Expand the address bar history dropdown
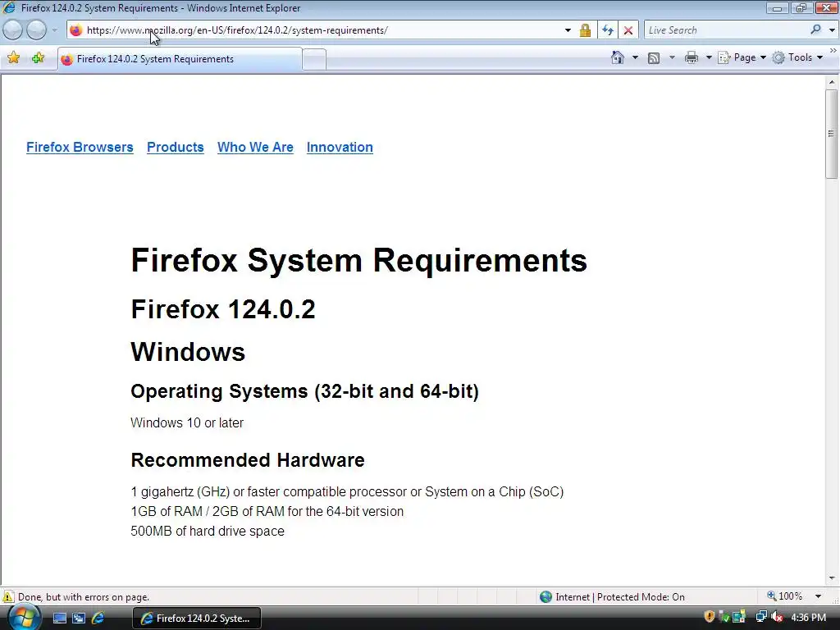 click(568, 30)
